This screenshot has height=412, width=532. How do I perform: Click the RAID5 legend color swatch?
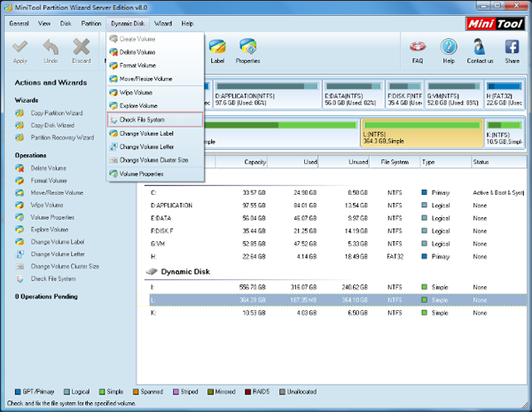[x=247, y=392]
